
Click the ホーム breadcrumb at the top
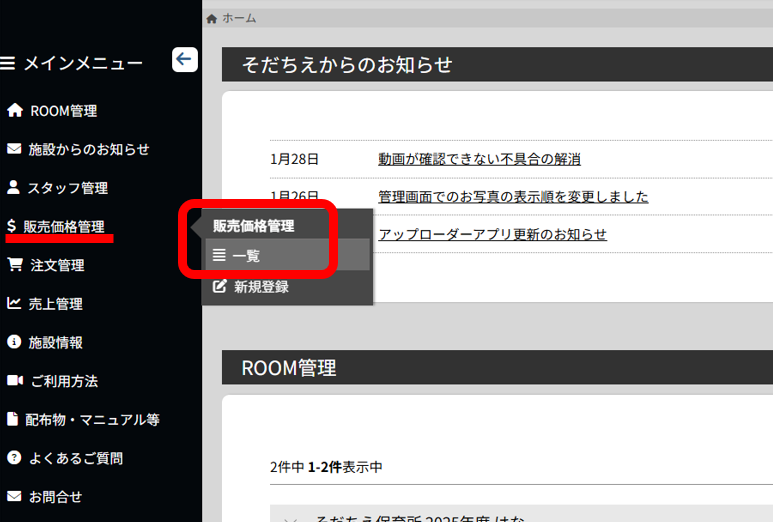tap(238, 18)
